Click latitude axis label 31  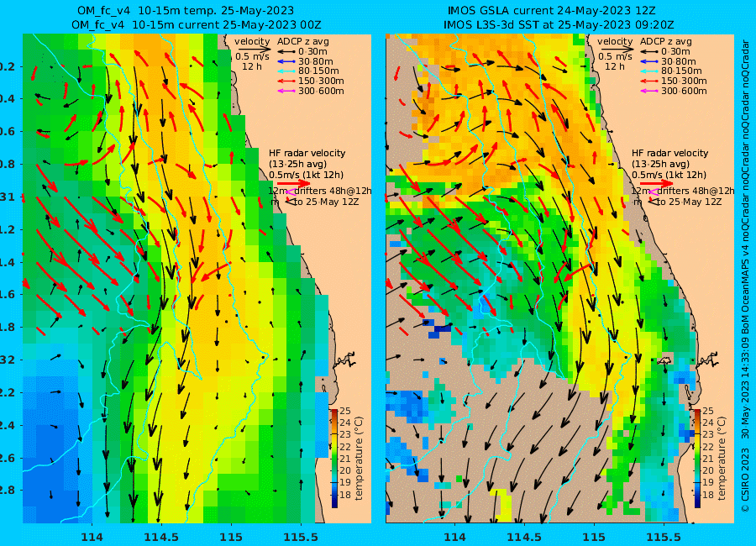point(7,197)
